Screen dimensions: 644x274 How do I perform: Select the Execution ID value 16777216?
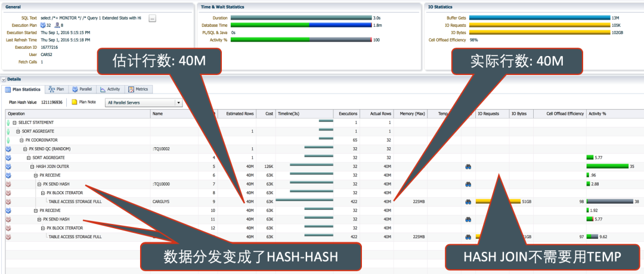[x=49, y=48]
